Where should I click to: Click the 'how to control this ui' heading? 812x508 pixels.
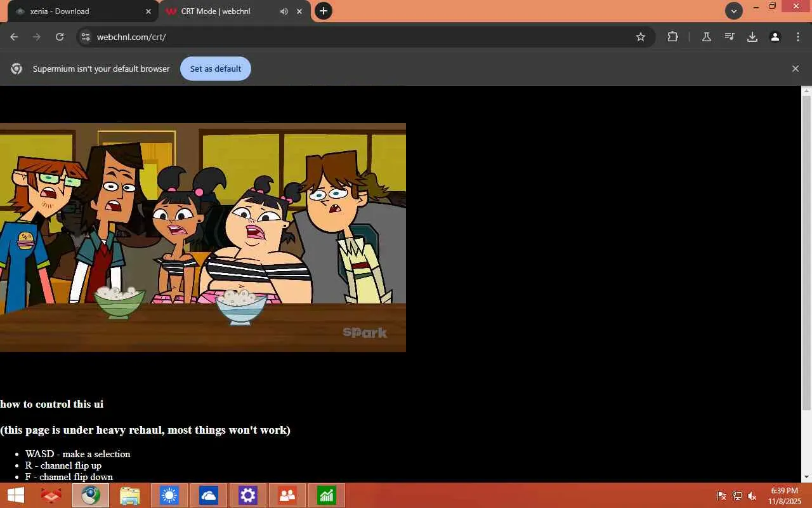pyautogui.click(x=51, y=404)
